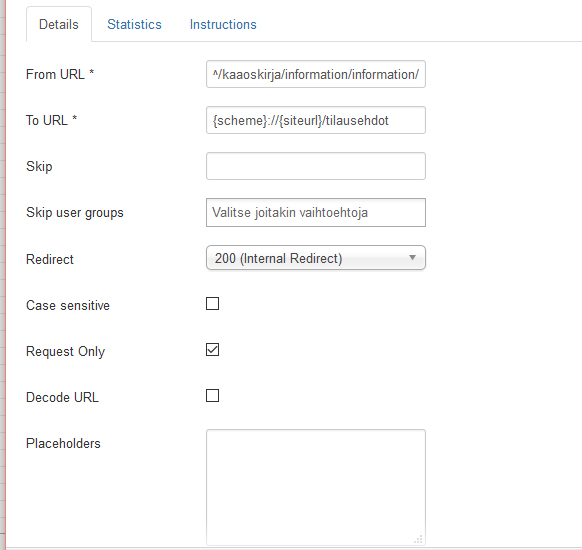Click the Case sensitive label
582x550 pixels.
coord(68,305)
